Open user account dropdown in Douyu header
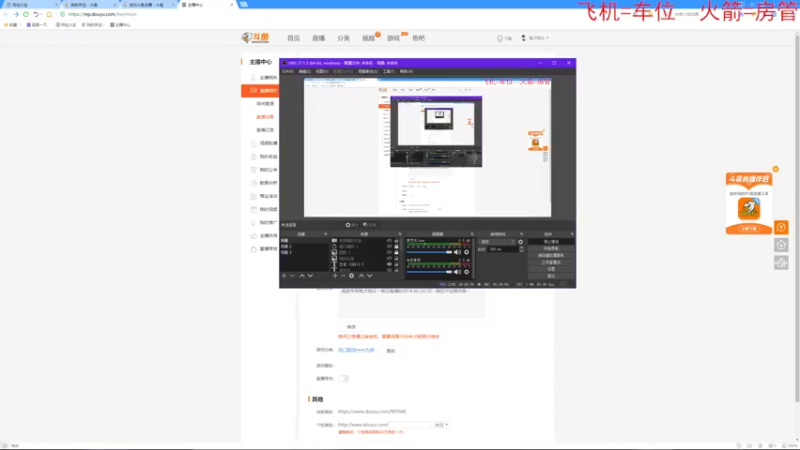 click(535, 38)
